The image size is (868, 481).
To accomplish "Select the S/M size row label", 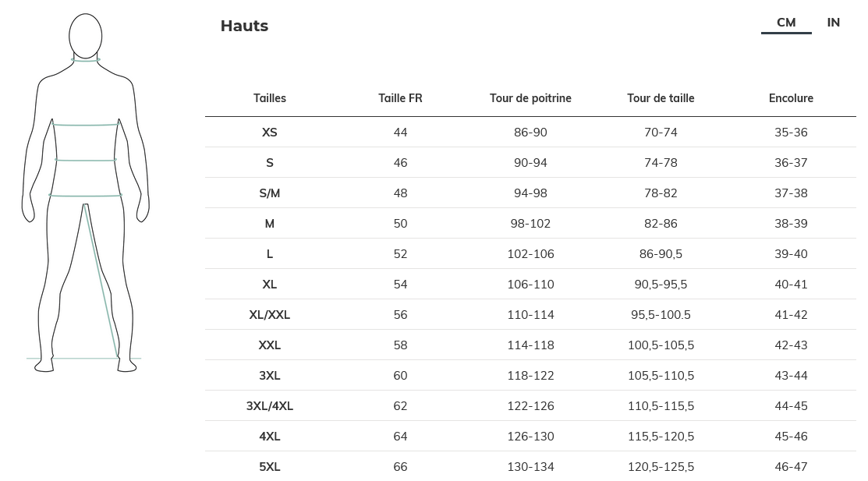I will tap(270, 193).
